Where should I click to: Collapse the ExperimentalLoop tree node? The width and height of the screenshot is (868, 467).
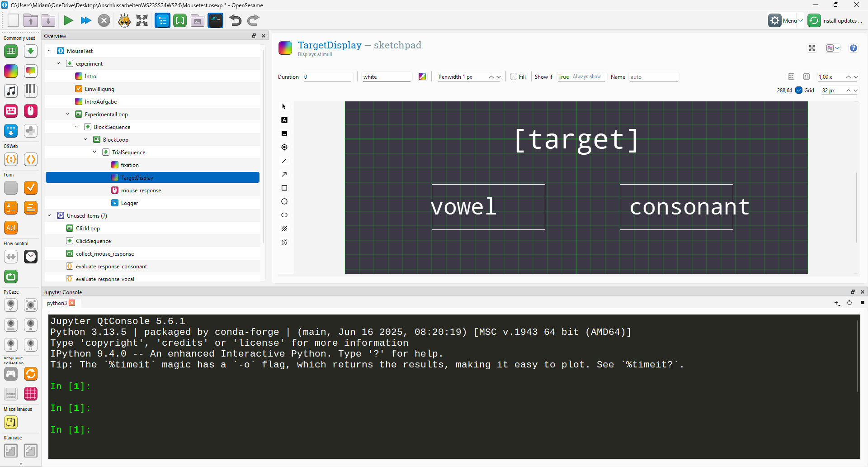[x=67, y=114]
